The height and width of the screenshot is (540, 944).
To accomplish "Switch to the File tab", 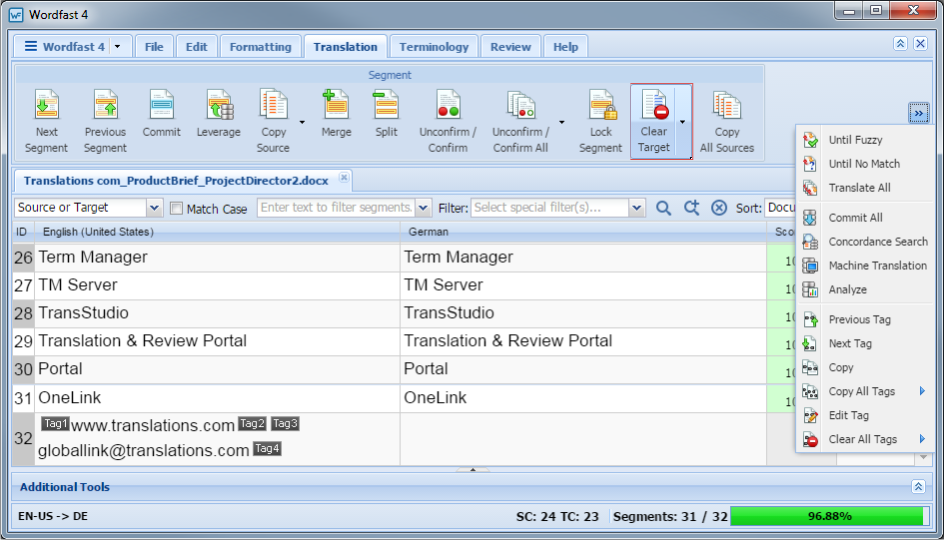I will point(154,46).
